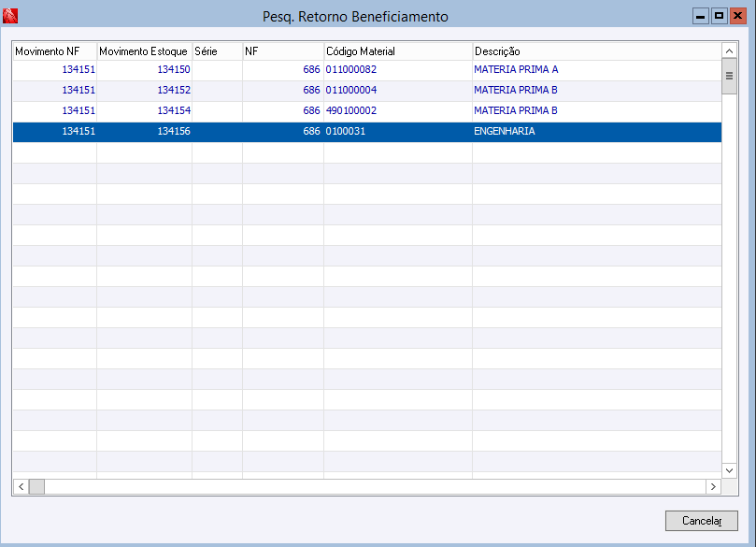This screenshot has width=756, height=547.
Task: Select row with Movimento Estoque 134154
Action: tap(367, 111)
